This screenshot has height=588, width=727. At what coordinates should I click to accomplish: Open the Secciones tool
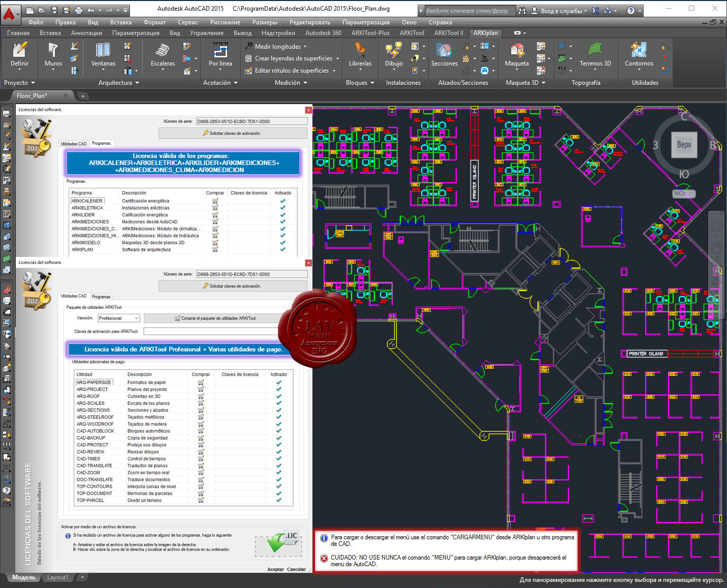(x=444, y=54)
